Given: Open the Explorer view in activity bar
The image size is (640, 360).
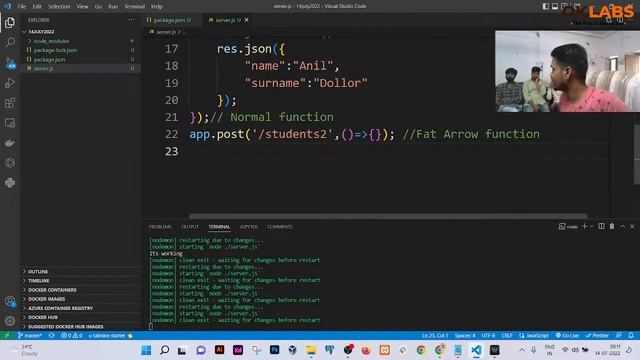Looking at the screenshot, I should click(x=10, y=22).
